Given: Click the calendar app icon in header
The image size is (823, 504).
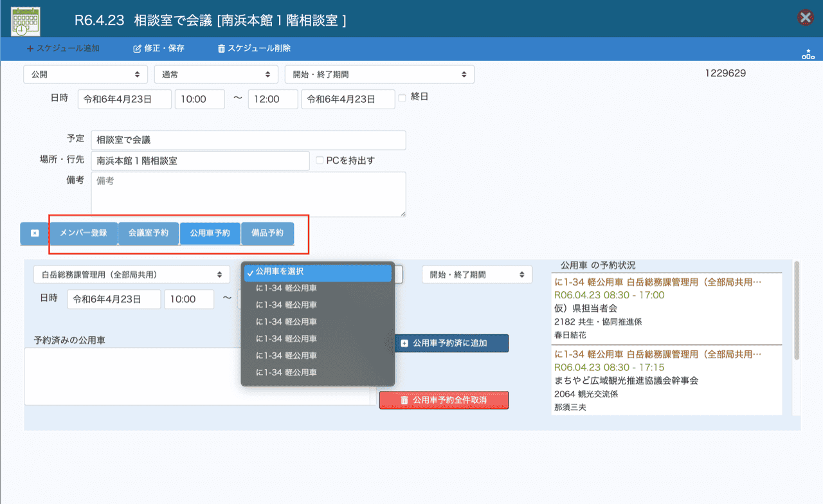Looking at the screenshot, I should [x=25, y=21].
